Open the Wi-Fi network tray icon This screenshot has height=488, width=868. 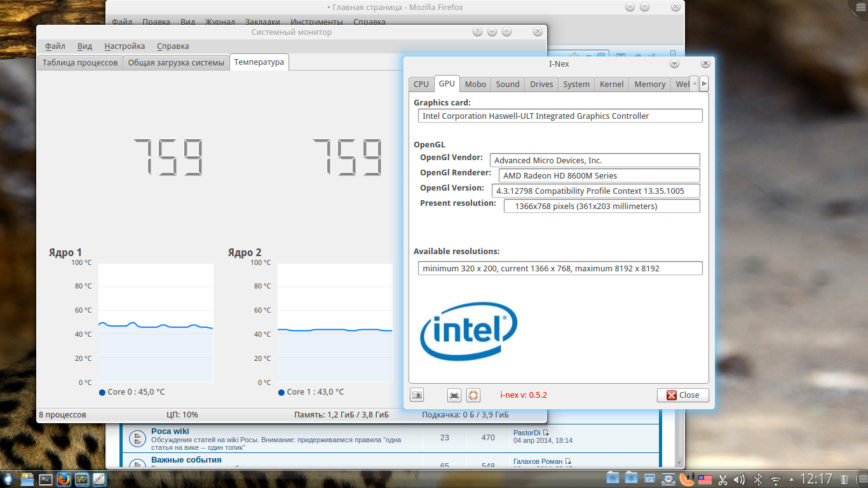776,480
